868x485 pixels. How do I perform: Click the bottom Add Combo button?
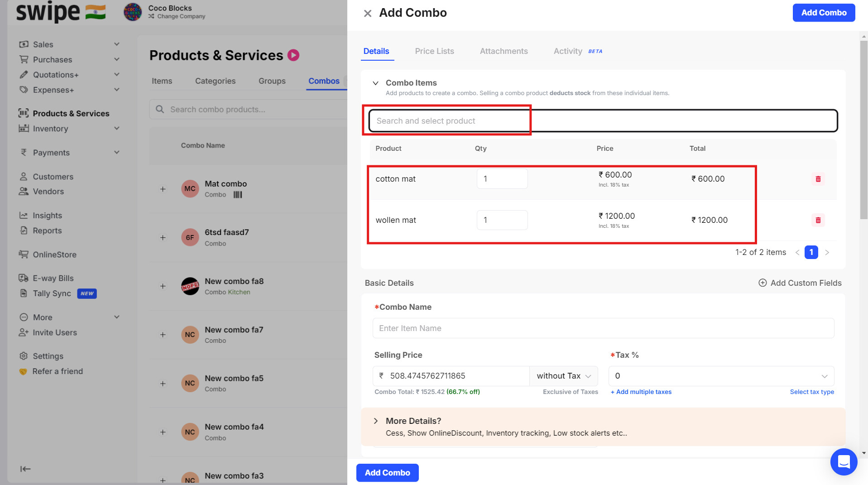point(387,472)
